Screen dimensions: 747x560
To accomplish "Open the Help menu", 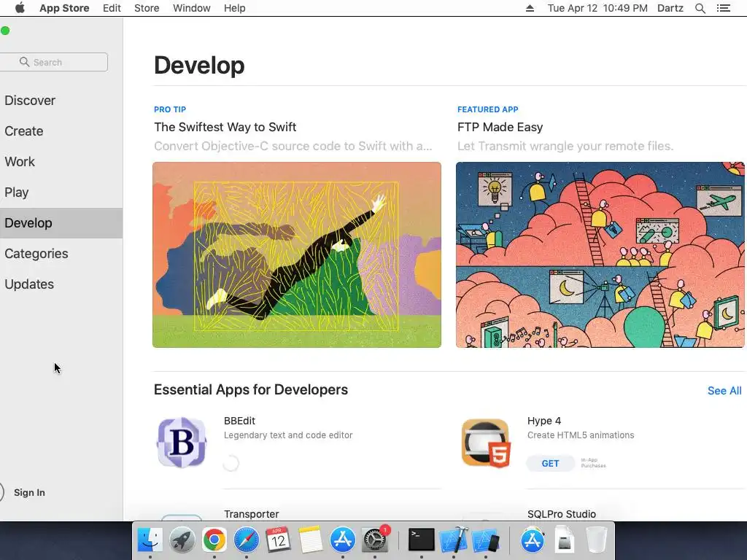I will point(234,8).
